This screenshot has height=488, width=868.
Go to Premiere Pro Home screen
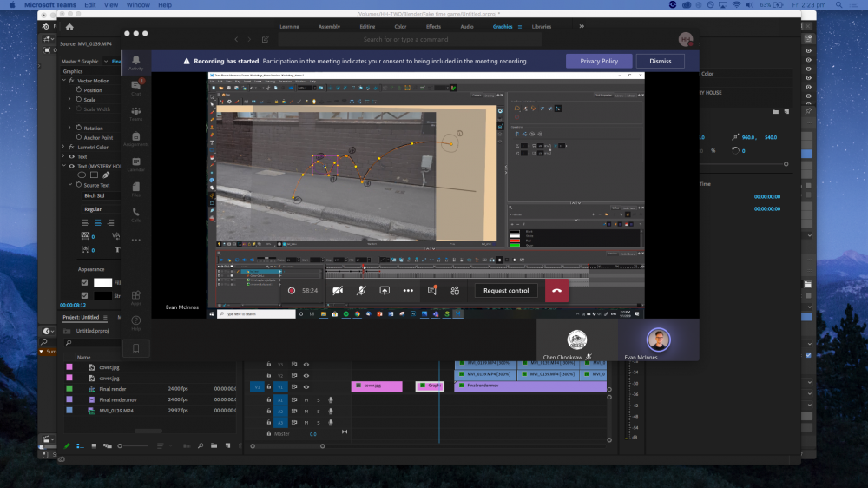tap(69, 27)
